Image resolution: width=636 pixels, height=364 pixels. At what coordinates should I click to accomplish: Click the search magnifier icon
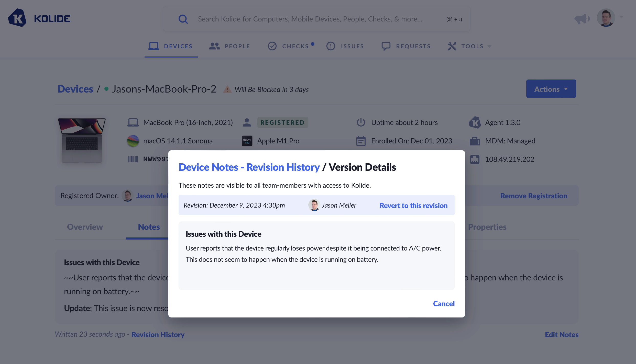coord(183,19)
